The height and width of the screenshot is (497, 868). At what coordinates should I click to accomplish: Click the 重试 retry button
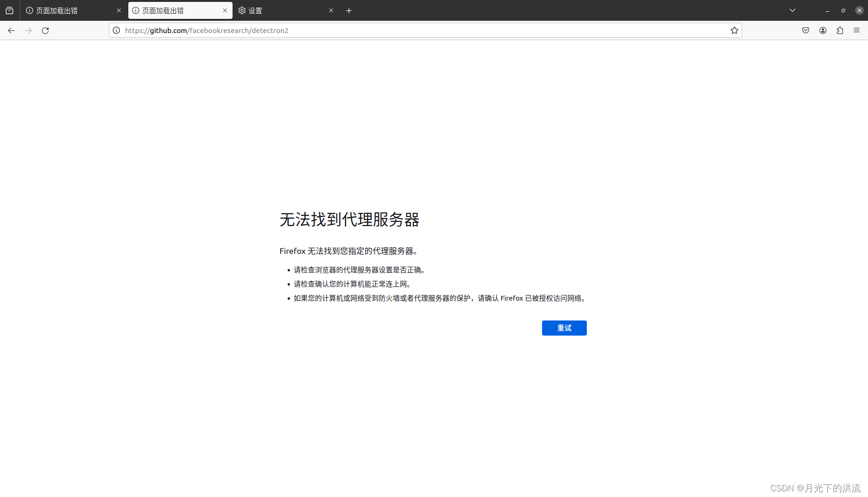click(564, 328)
